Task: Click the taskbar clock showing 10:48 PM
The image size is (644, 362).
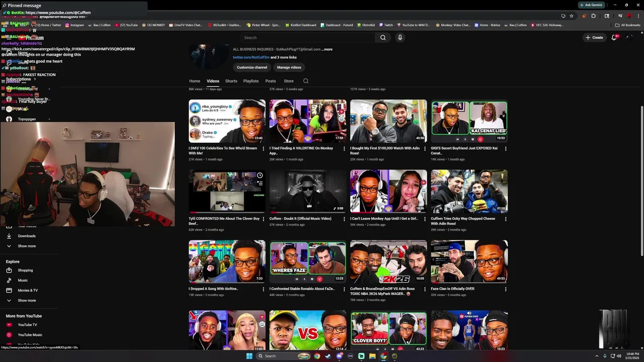Action: [633, 356]
